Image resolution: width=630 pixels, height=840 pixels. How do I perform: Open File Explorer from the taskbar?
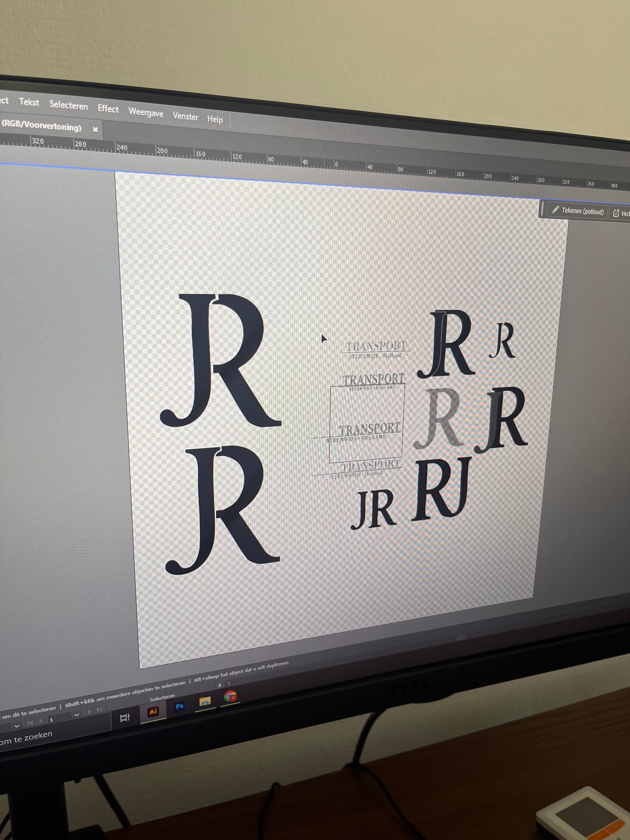point(205,701)
